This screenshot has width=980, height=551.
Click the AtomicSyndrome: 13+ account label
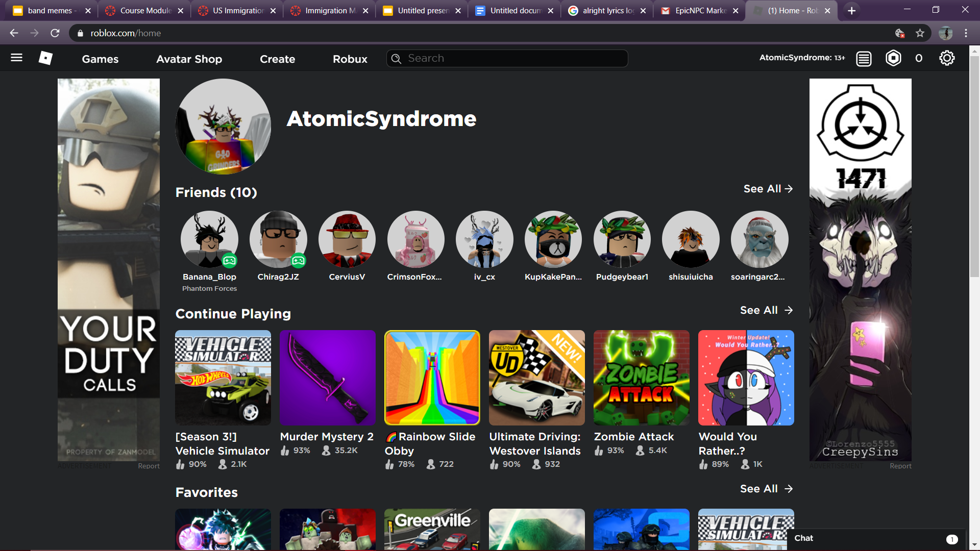point(802,58)
